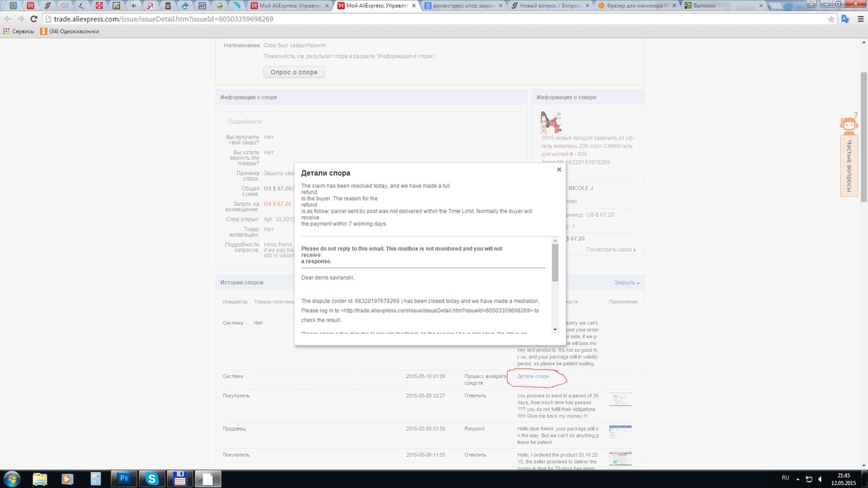Click the blank document taskbar icon

pos(208,479)
